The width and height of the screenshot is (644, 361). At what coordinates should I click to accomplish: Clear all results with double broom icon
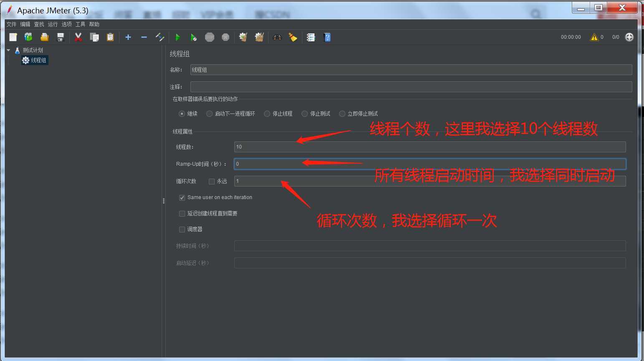click(x=259, y=37)
